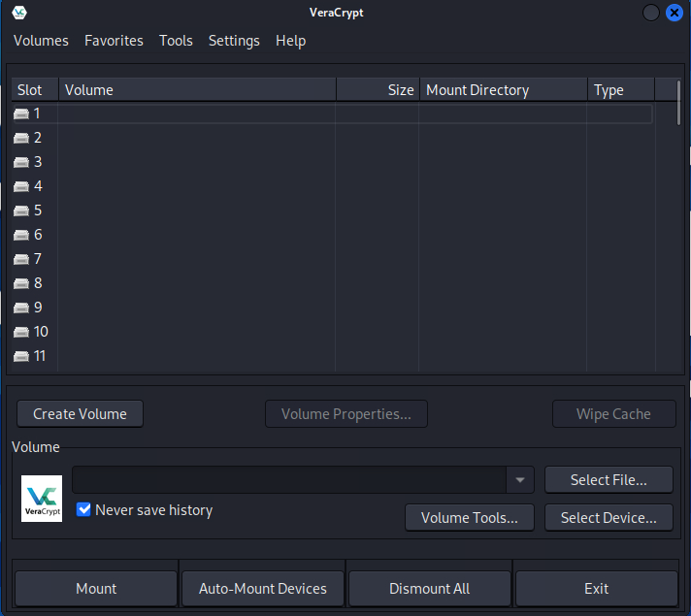
Task: Click the slot list vertical scrollbar
Action: tap(678, 102)
